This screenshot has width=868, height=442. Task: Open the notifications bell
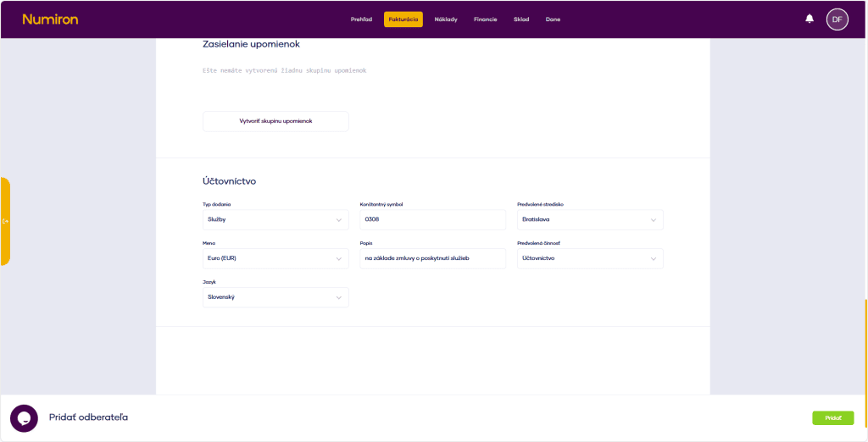[x=810, y=19]
